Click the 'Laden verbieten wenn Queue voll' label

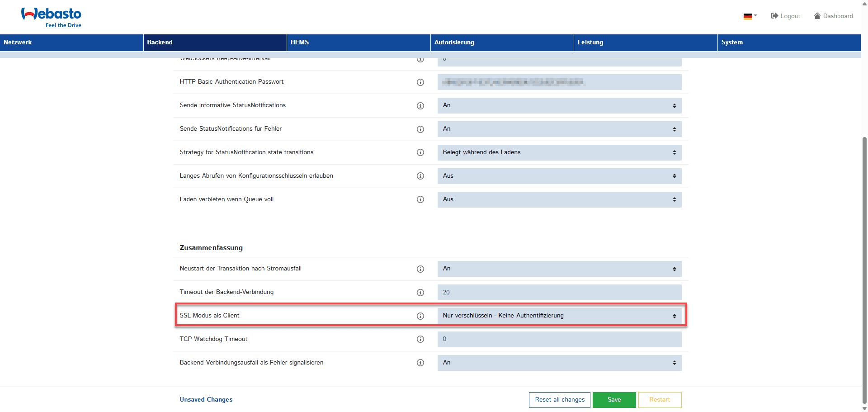coord(226,199)
